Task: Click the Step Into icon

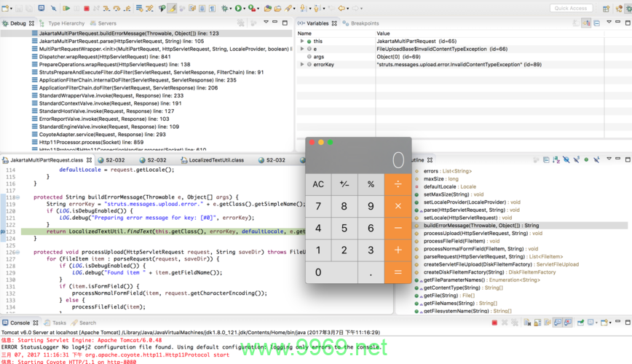Action: [107, 9]
